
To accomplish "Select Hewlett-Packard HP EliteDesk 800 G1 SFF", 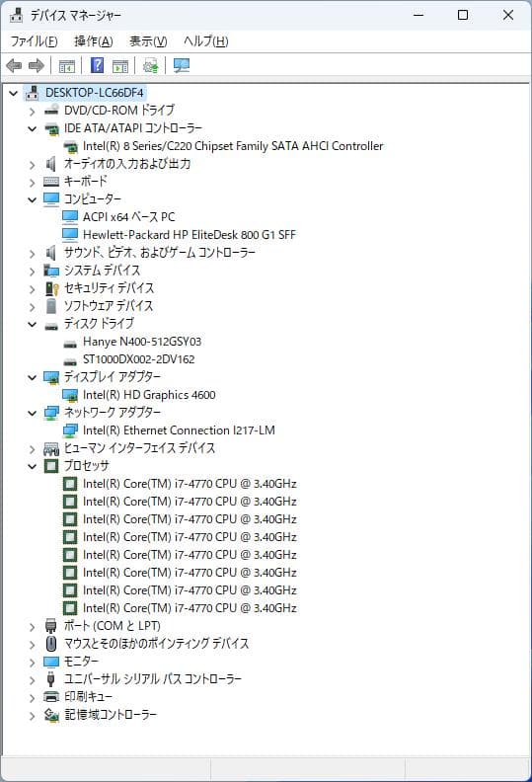I will pyautogui.click(x=189, y=235).
